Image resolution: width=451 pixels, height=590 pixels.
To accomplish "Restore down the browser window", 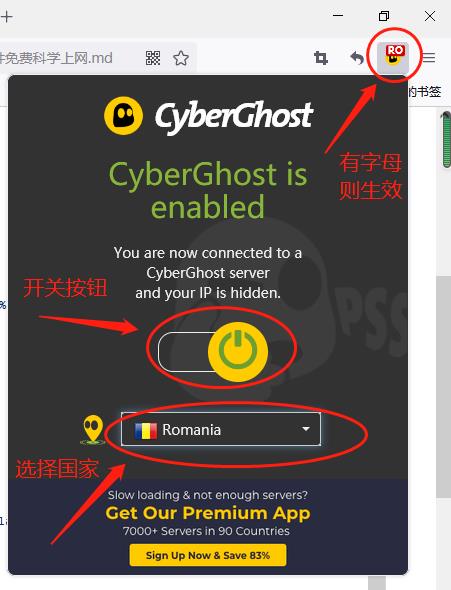I will [x=384, y=16].
